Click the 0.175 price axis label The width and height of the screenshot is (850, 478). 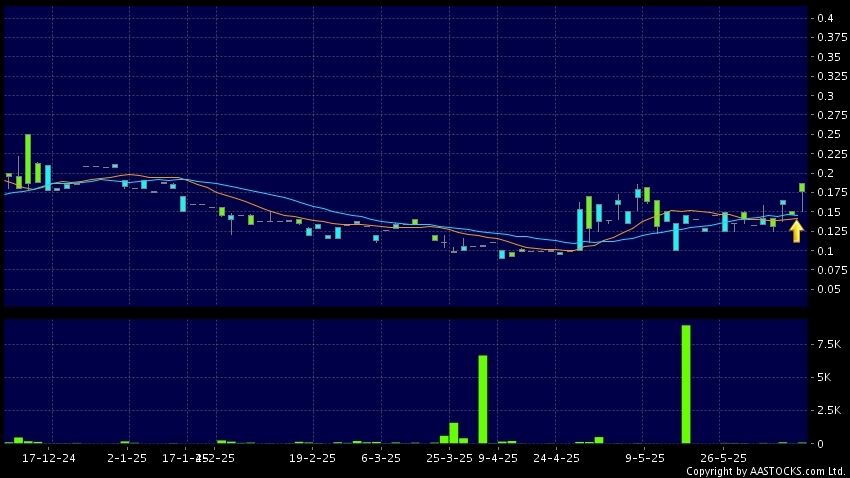tap(832, 192)
